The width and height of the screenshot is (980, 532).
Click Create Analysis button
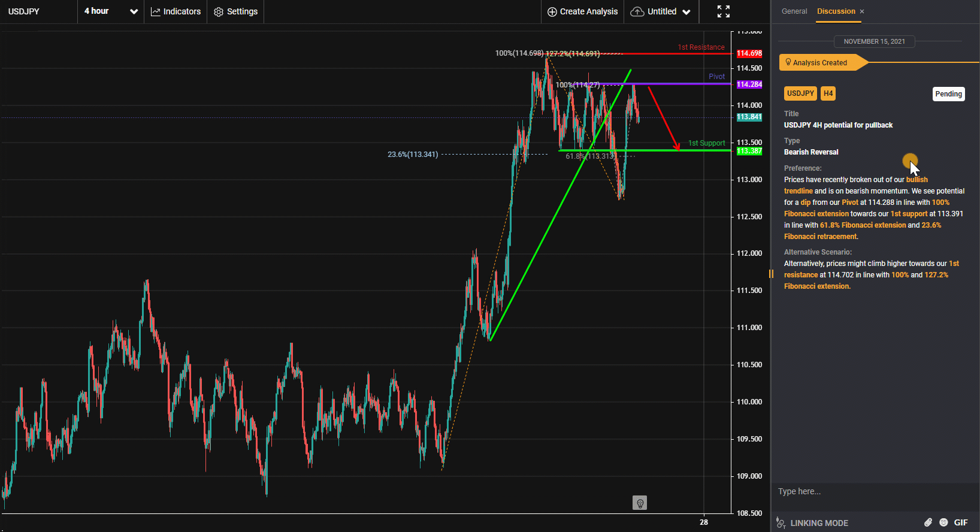[x=582, y=11]
